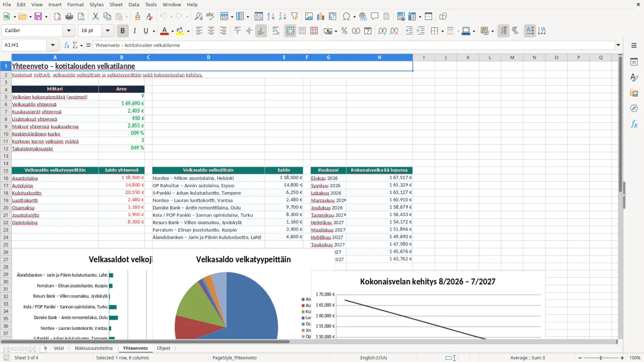Switch to the Maksusuunnitelma sheet tab
This screenshot has height=362, width=644.
tap(93, 348)
